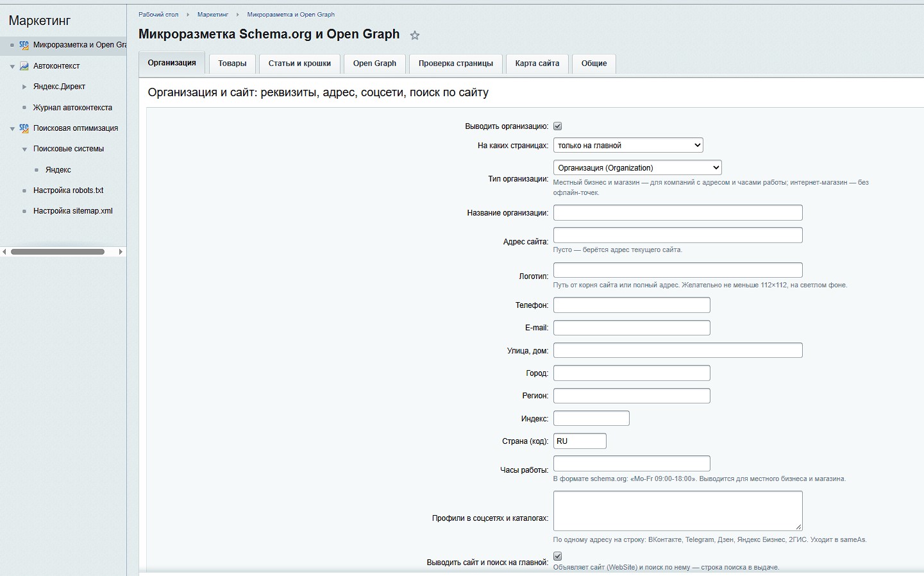
Task: Click the sidebar scrollbar left arrow
Action: click(4, 252)
